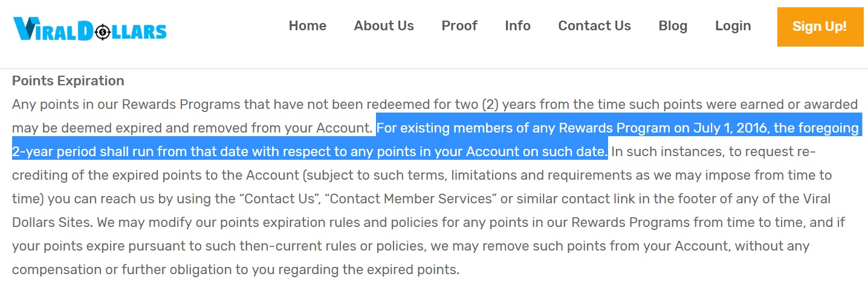Open the Proof menu item
This screenshot has height=282, width=868.
[x=459, y=26]
